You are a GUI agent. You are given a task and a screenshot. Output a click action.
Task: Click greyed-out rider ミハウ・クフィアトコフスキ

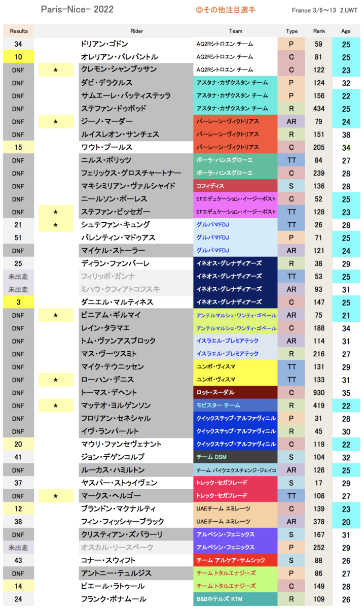click(120, 289)
